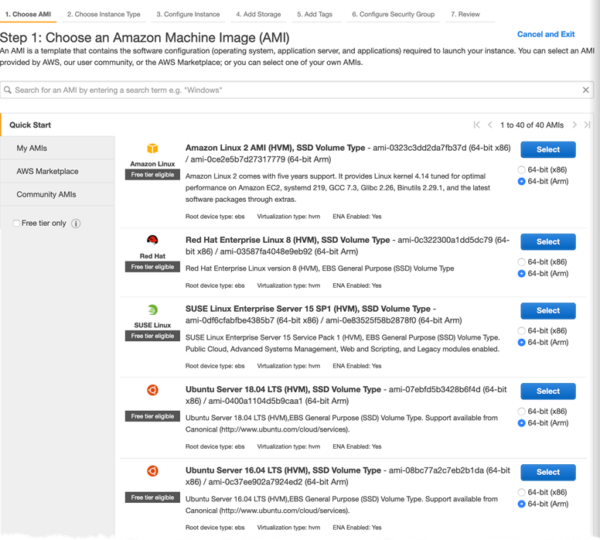Select the Red Hat Enterprise Linux 8 AMI
Image resolution: width=600 pixels, height=540 pixels.
coord(548,242)
